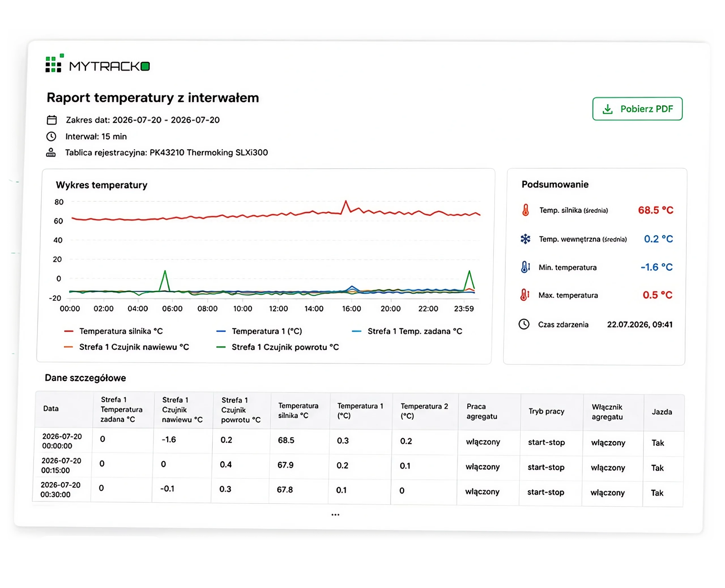Click the vehicle icon beside Tablica rejestracyjna
725x588 pixels.
point(51,152)
